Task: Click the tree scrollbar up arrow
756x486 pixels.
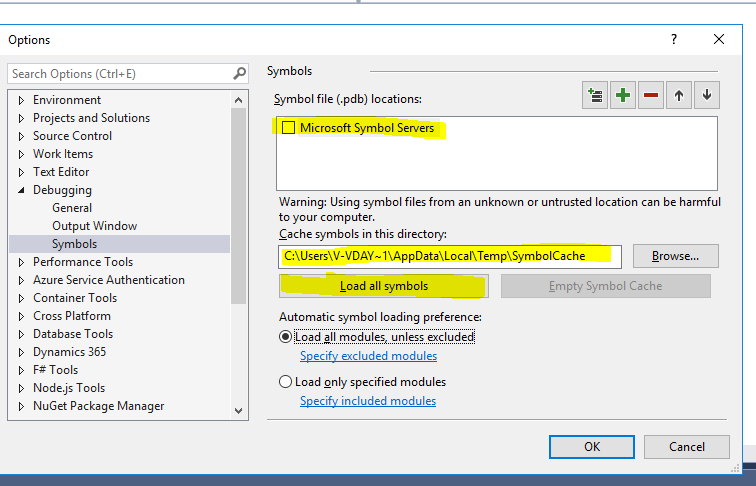Action: point(238,100)
